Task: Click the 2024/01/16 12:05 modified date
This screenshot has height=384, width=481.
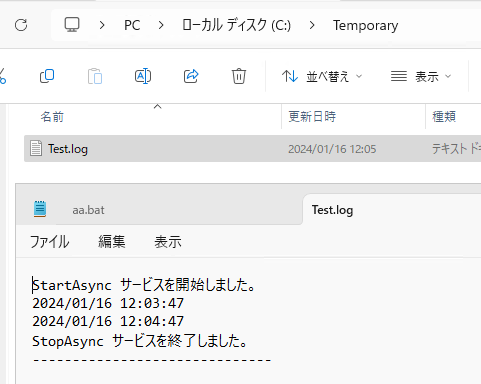Action: click(x=332, y=149)
